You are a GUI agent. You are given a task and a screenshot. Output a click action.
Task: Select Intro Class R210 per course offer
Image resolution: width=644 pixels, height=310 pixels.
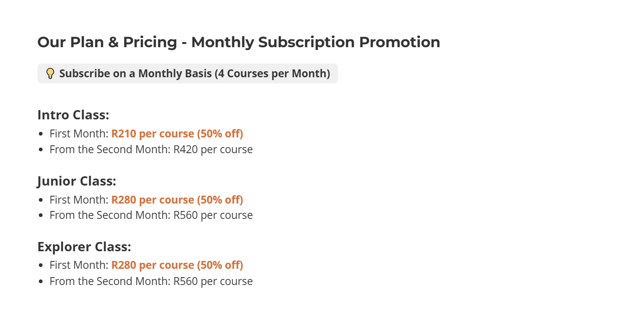[177, 134]
